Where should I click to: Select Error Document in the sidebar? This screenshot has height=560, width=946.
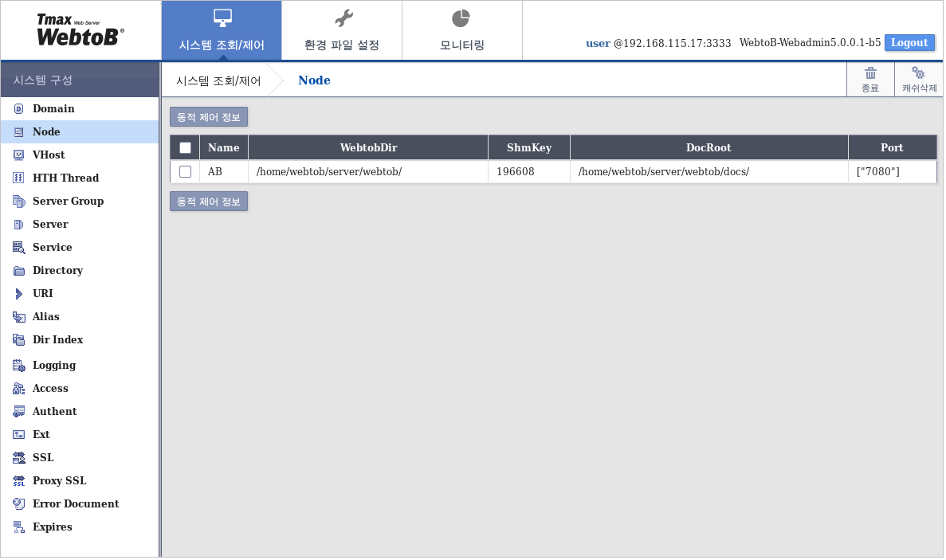click(80, 504)
